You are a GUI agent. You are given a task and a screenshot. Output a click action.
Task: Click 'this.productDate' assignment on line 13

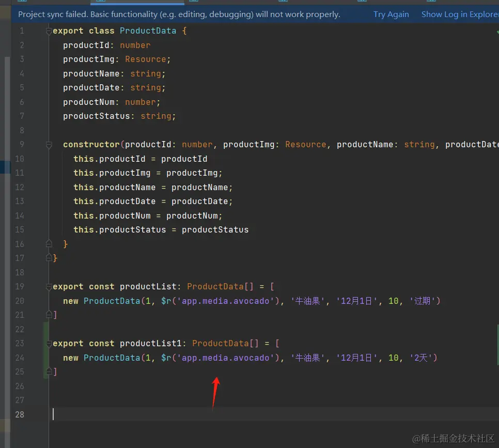(x=153, y=201)
